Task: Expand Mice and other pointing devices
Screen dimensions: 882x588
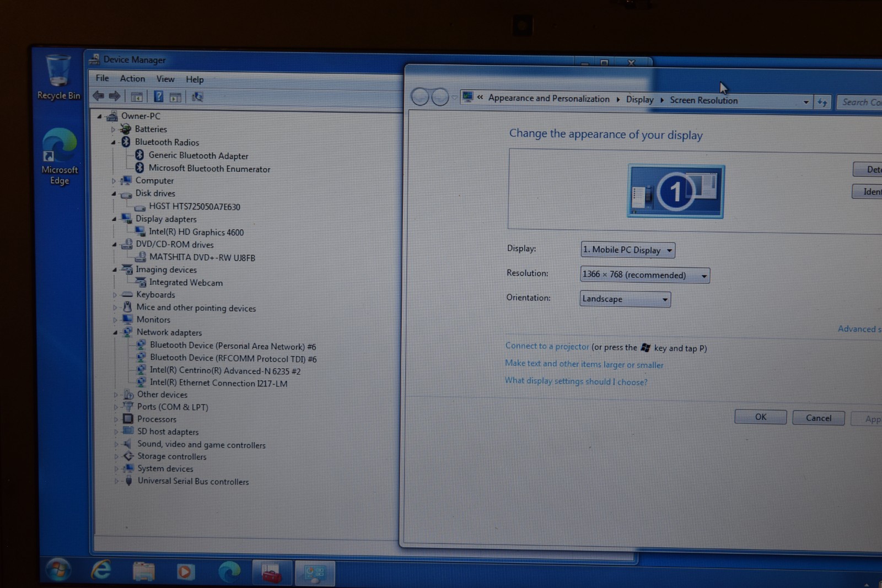Action: click(115, 308)
